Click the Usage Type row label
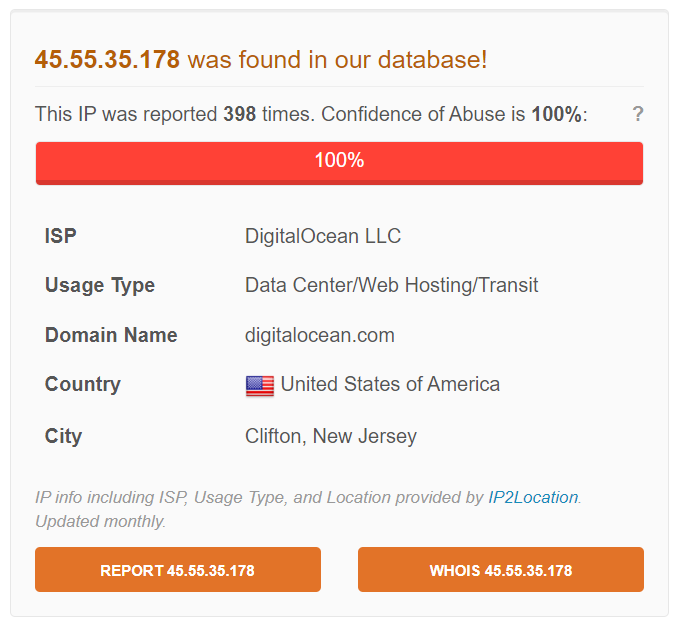 pos(100,285)
